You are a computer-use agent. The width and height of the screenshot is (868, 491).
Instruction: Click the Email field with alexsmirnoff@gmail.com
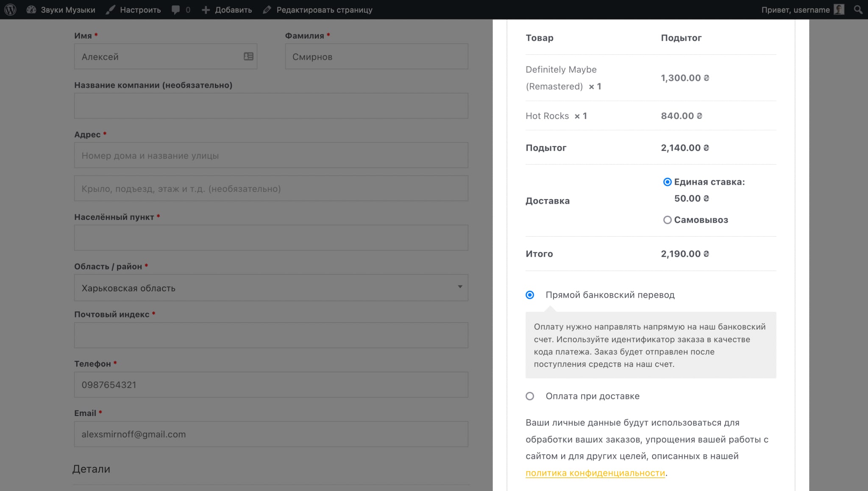(271, 434)
